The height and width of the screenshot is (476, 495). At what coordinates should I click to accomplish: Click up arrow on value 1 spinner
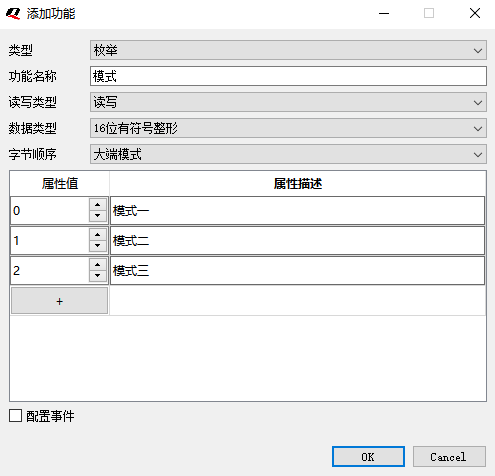click(98, 234)
